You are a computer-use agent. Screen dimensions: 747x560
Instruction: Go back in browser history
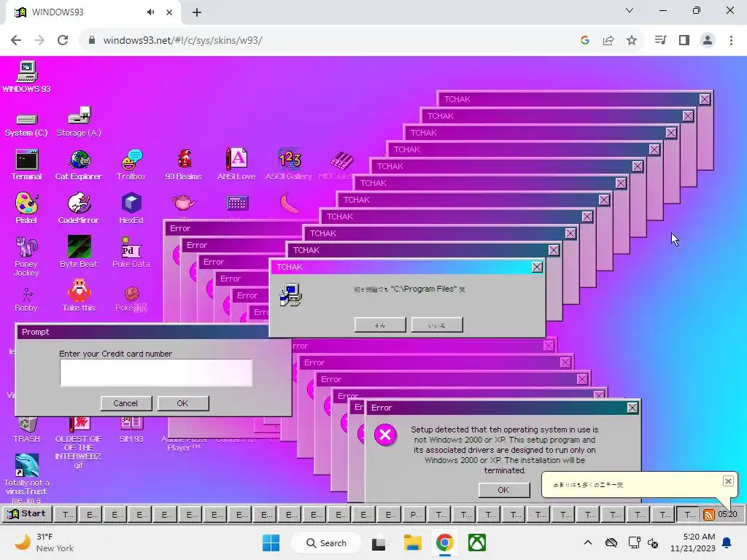coord(16,41)
